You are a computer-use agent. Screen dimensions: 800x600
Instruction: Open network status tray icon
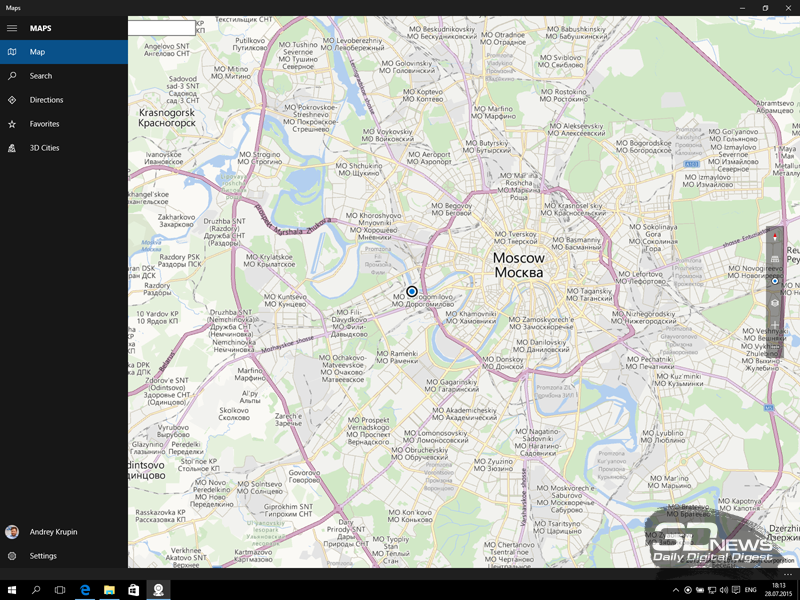(712, 590)
